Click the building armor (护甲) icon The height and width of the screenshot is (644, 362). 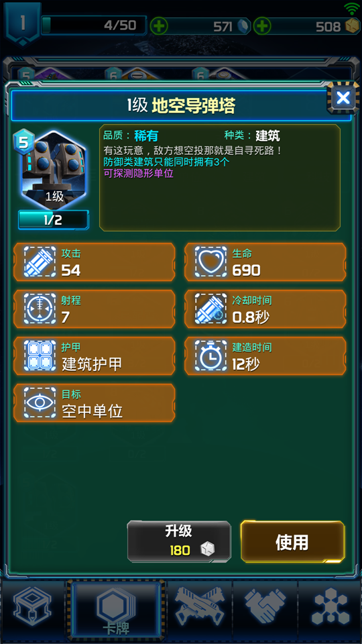[40, 356]
